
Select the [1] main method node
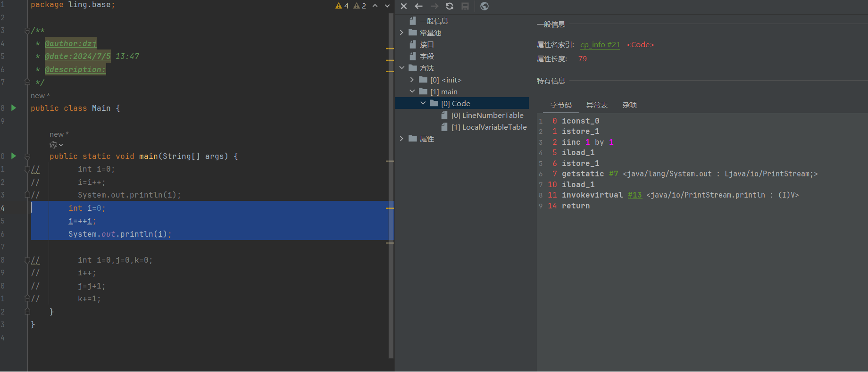tap(443, 91)
